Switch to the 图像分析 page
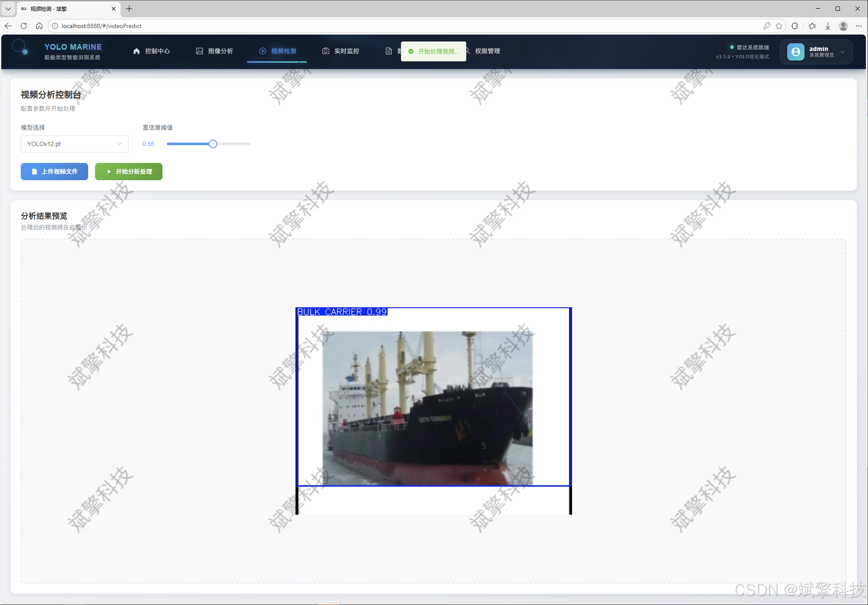The image size is (868, 605). (x=215, y=51)
